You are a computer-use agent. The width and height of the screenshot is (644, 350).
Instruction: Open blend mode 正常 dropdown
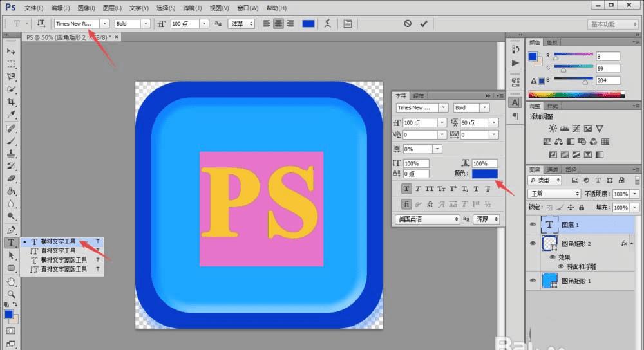point(554,194)
